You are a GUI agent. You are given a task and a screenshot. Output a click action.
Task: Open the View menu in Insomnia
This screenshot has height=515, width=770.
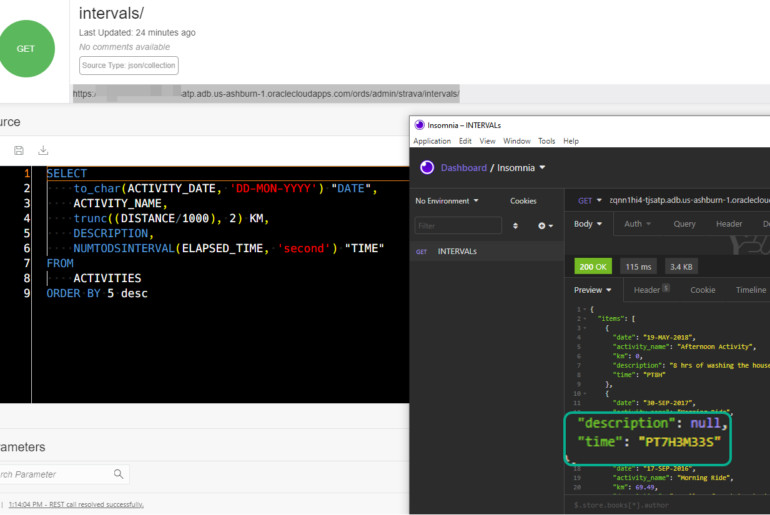(x=487, y=141)
